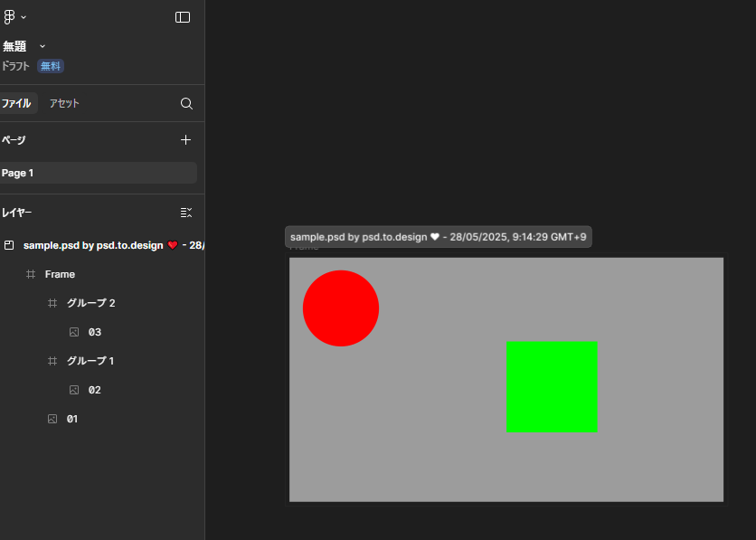Image resolution: width=756 pixels, height=540 pixels.
Task: Select the green square on canvas
Action: (552, 386)
